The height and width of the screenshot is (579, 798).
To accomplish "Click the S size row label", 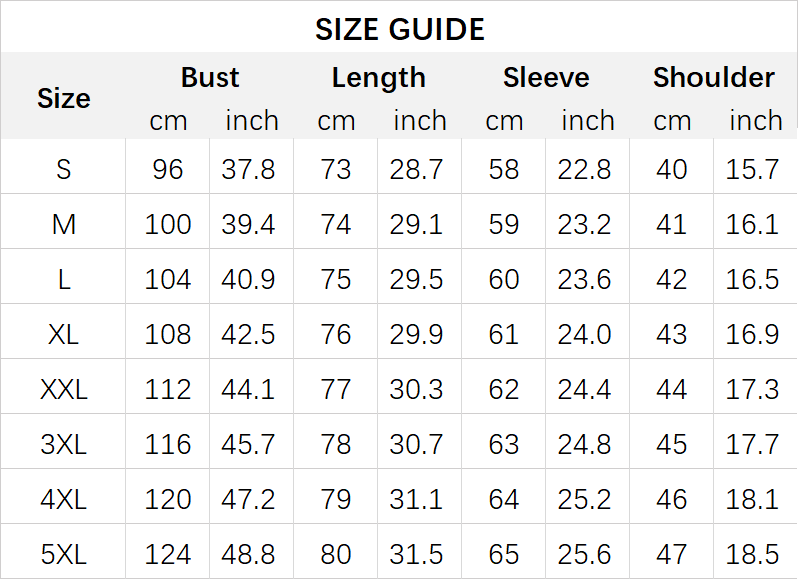I will pos(64,169).
